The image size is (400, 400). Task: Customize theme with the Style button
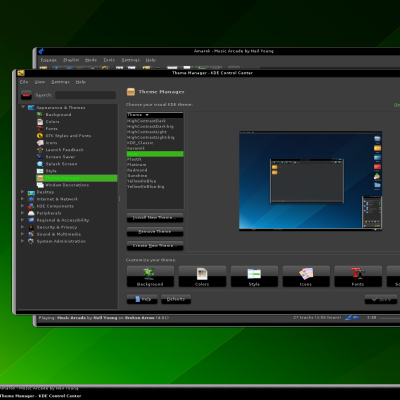254,277
